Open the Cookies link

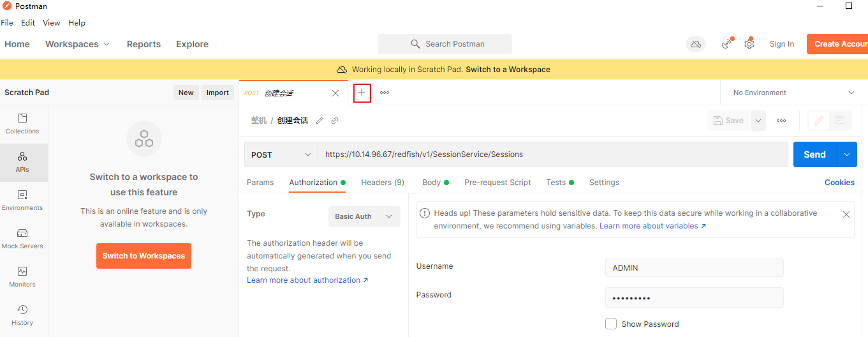[839, 183]
